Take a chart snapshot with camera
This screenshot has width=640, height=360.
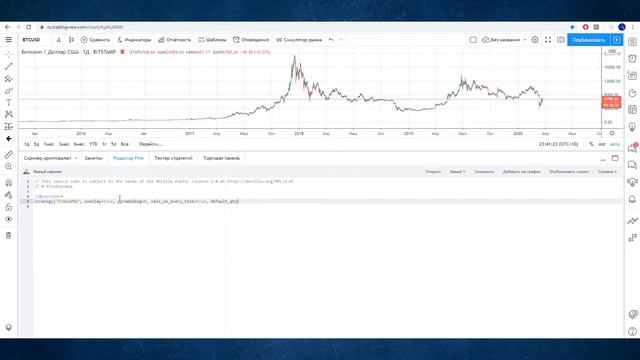[x=561, y=40]
